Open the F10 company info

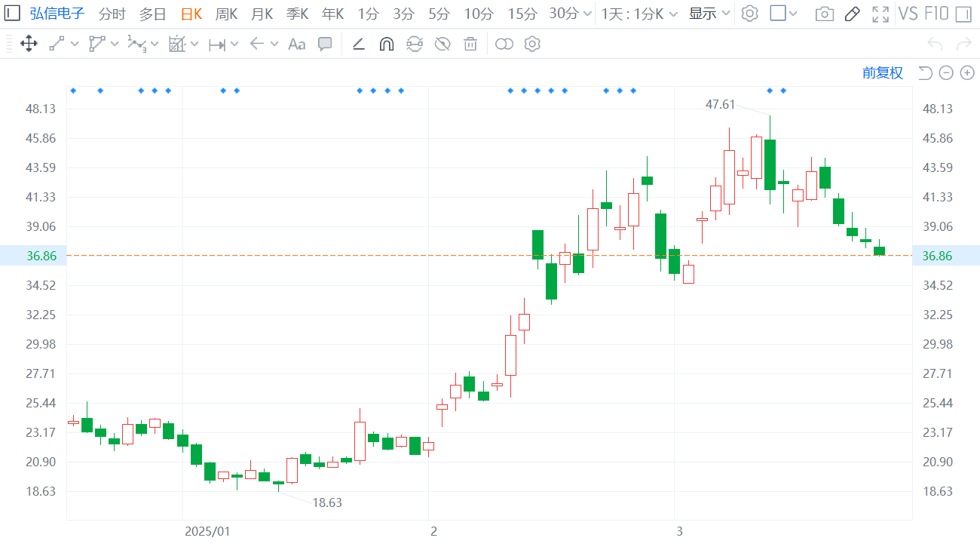coord(936,14)
